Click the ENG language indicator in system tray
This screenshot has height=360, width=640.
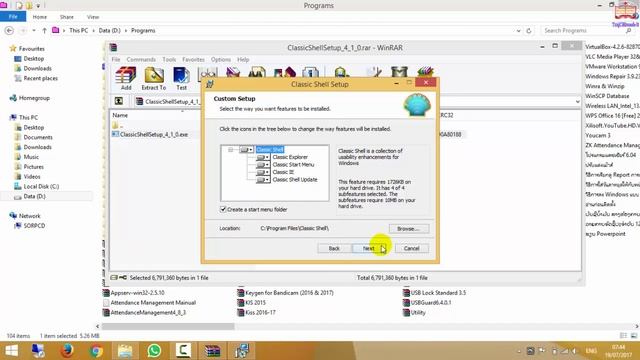pyautogui.click(x=591, y=351)
